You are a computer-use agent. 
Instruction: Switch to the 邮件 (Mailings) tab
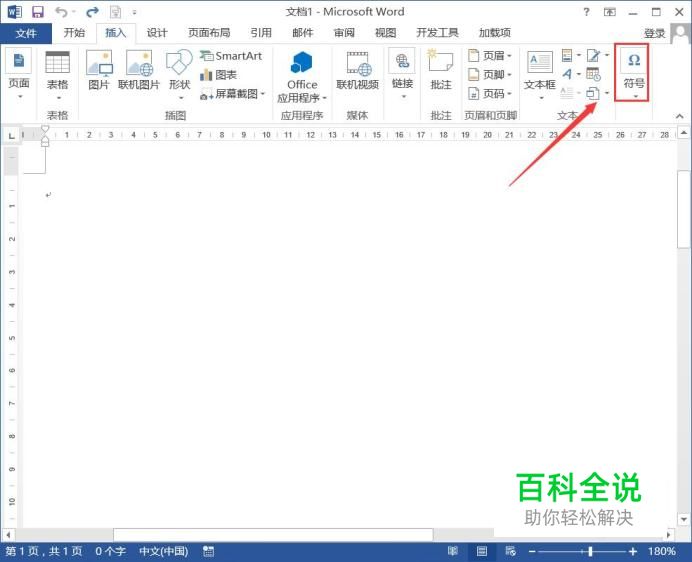(303, 33)
